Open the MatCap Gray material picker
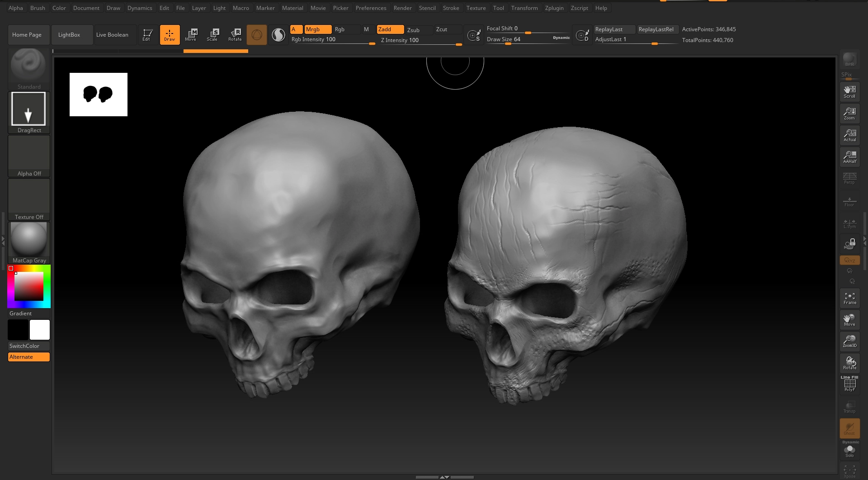 pos(28,242)
